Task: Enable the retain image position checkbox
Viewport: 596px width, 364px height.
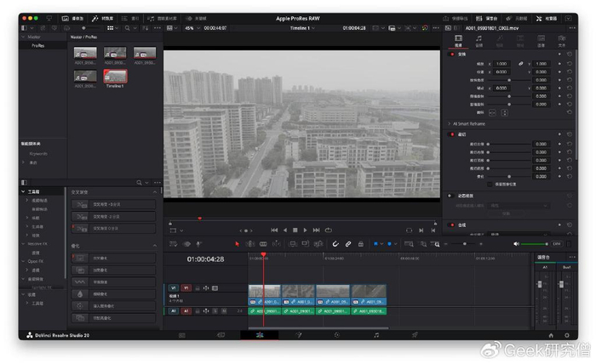Action: click(489, 184)
